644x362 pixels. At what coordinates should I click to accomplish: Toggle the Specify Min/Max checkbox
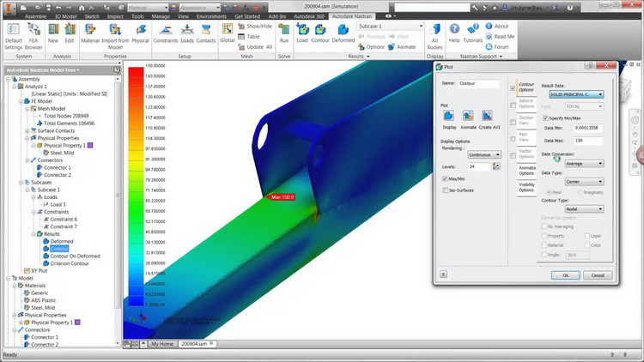[x=545, y=118]
